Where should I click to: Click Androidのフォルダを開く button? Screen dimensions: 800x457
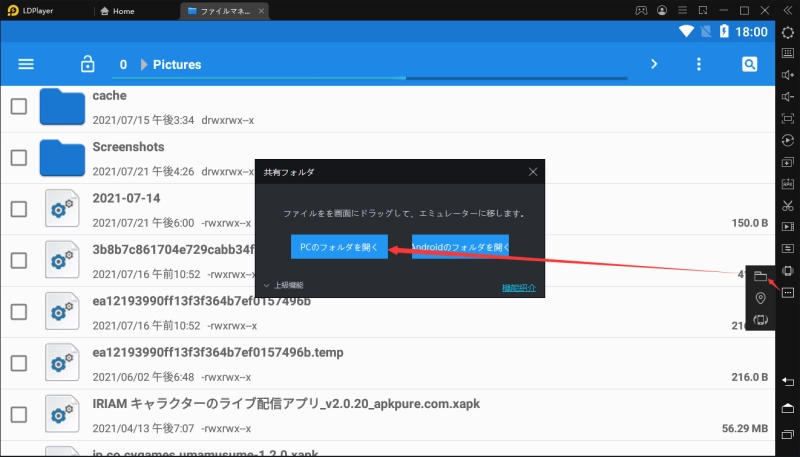(x=460, y=247)
